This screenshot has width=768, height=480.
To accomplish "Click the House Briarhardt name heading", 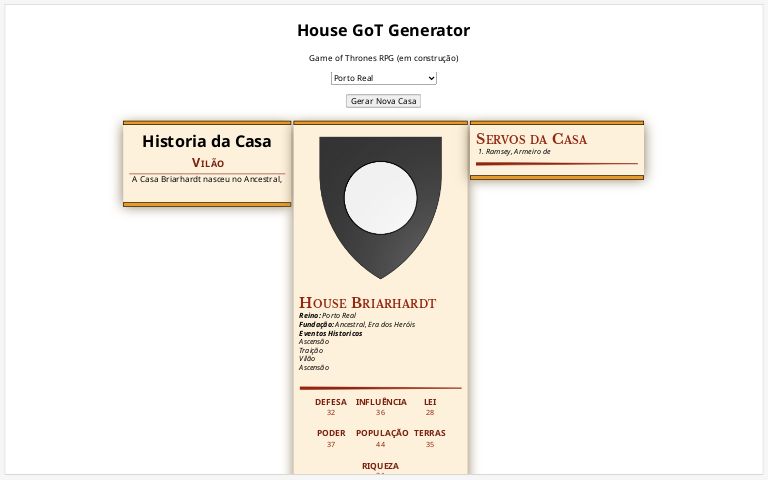I will point(367,303).
